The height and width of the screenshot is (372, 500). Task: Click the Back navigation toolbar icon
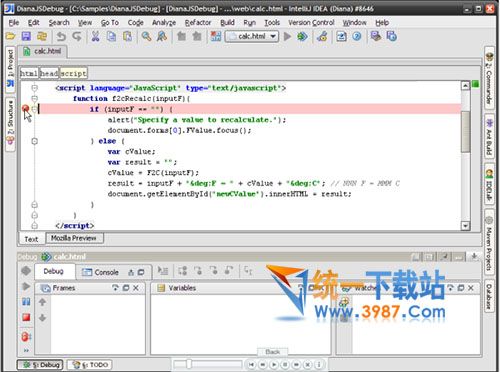tap(181, 36)
